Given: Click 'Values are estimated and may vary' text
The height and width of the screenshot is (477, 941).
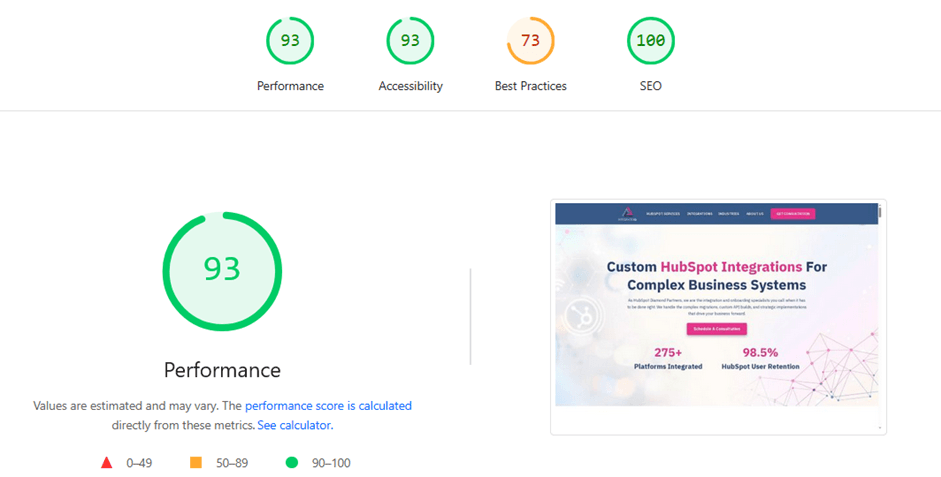Looking at the screenshot, I should [x=125, y=406].
